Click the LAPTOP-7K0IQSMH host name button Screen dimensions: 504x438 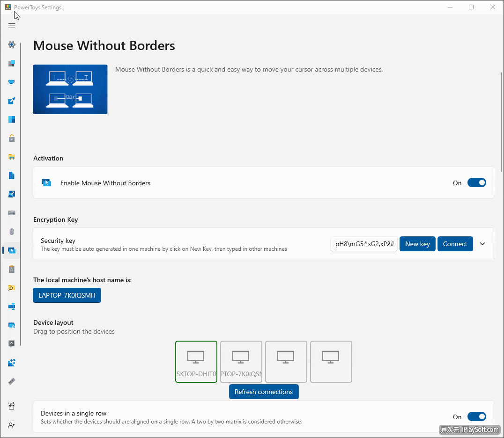point(67,295)
